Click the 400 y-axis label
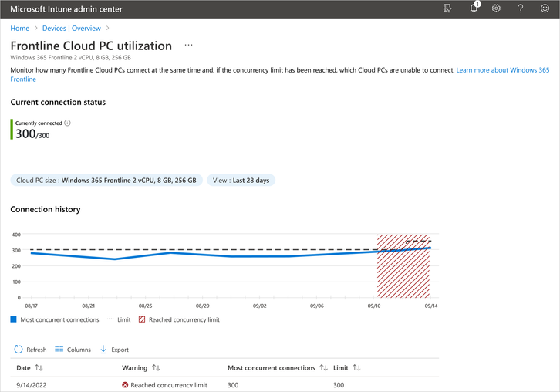The height and width of the screenshot is (392, 560). click(16, 235)
